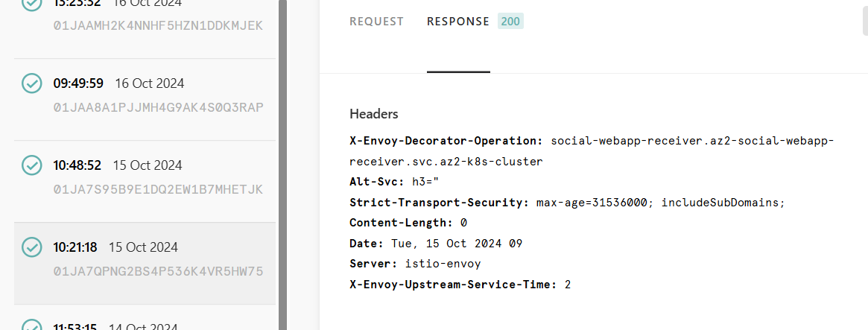
Task: Switch to the REQUEST tab
Action: click(376, 22)
